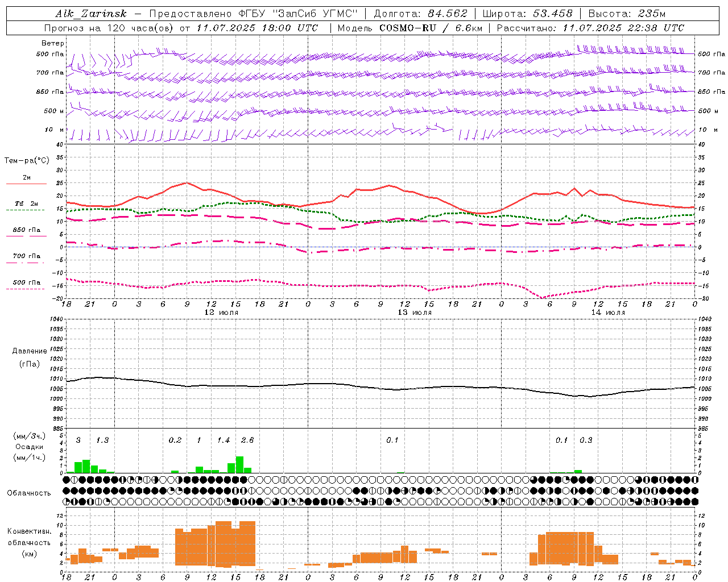This screenshot has width=728, height=582.
Task: Click the 1.4 precipitation total value
Action: click(224, 440)
